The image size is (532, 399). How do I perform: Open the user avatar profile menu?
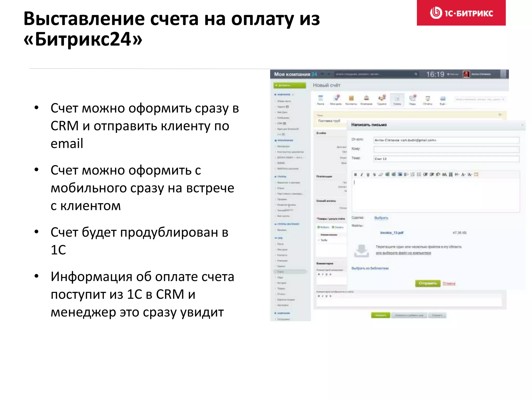pos(466,74)
